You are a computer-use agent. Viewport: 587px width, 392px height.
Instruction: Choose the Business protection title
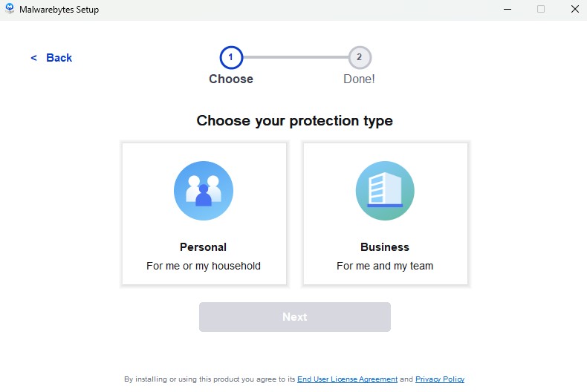(x=385, y=247)
